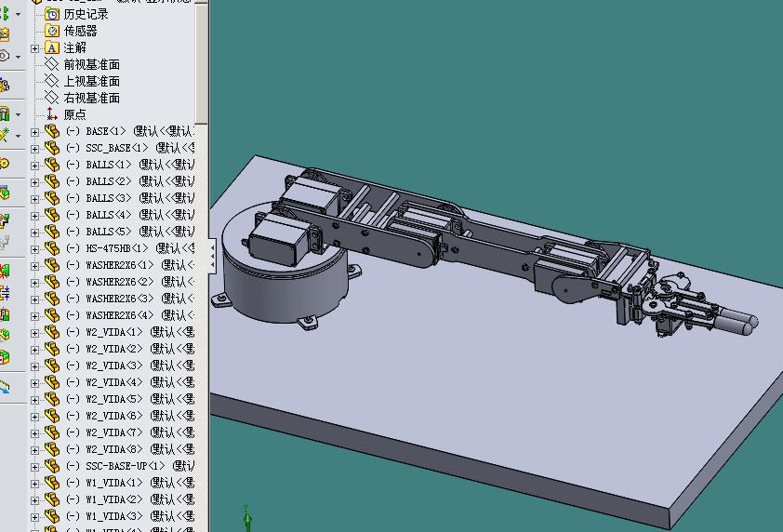783x532 pixels.
Task: Open dropdown arrow beside the eye icon
Action: [18, 57]
